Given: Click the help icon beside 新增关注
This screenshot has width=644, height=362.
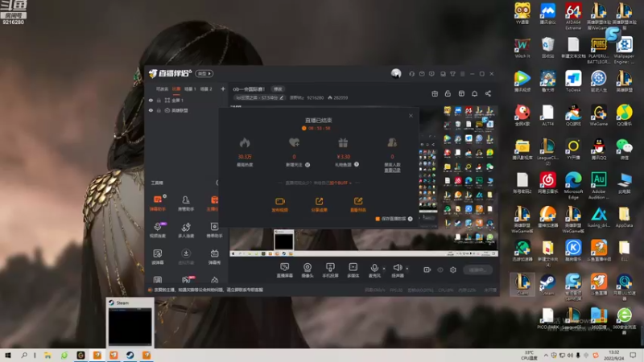Looking at the screenshot, I should pyautogui.click(x=308, y=165).
